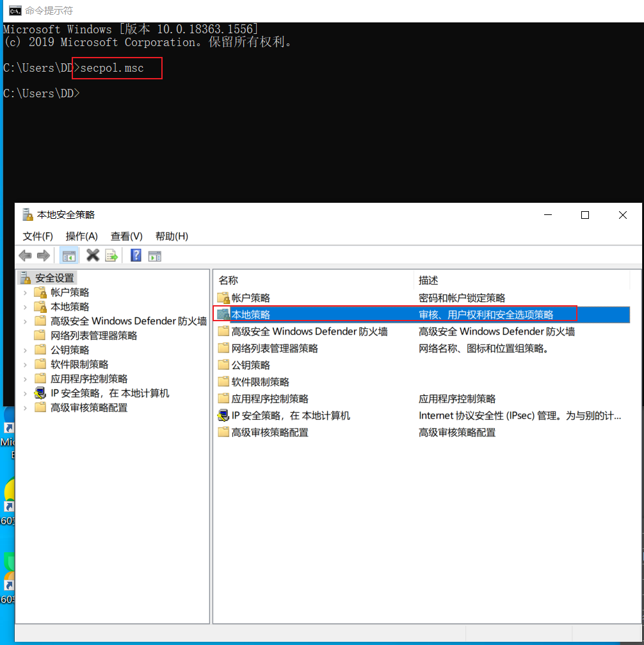644x645 pixels.
Task: Expand 高级安全 Windows Defender 防火墙 tree node
Action: coord(26,322)
